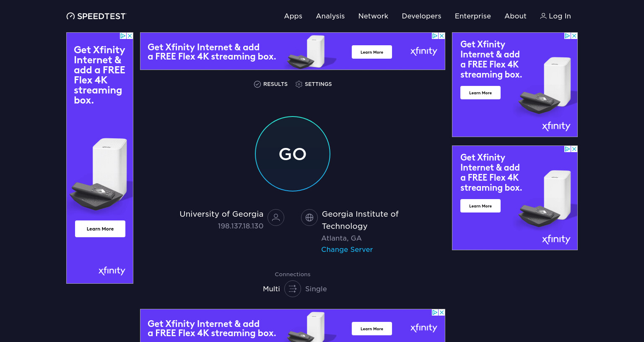
Task: Click AdChoices icon on bottom banner ad
Action: (x=435, y=313)
